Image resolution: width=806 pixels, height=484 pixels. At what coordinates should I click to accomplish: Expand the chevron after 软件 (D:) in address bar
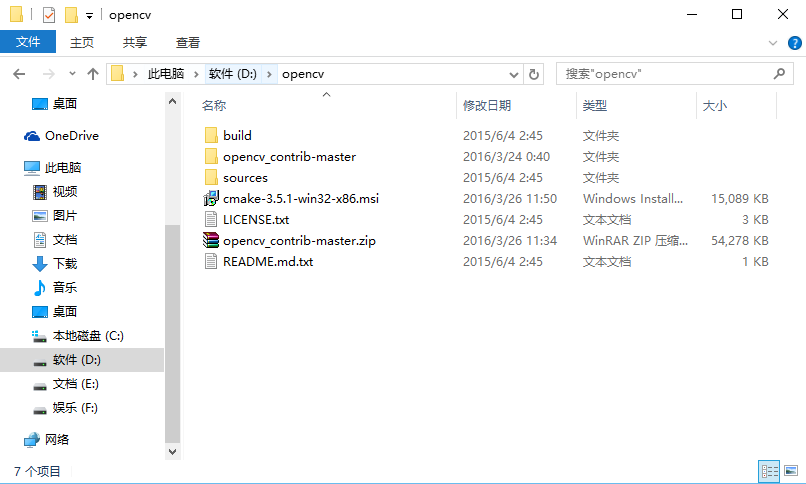click(x=269, y=75)
